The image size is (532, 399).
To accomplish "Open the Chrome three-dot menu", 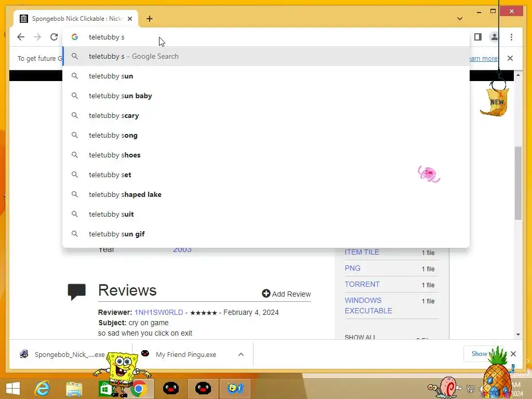I will coord(511,37).
